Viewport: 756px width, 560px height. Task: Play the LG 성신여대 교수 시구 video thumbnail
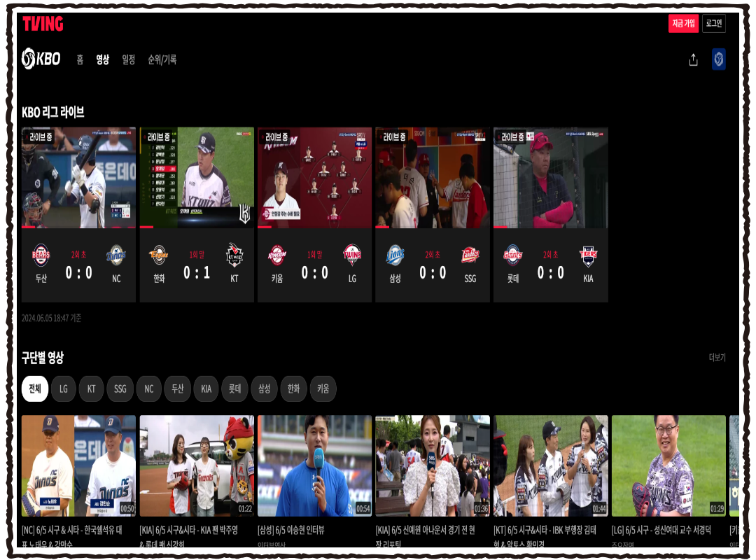pos(668,466)
